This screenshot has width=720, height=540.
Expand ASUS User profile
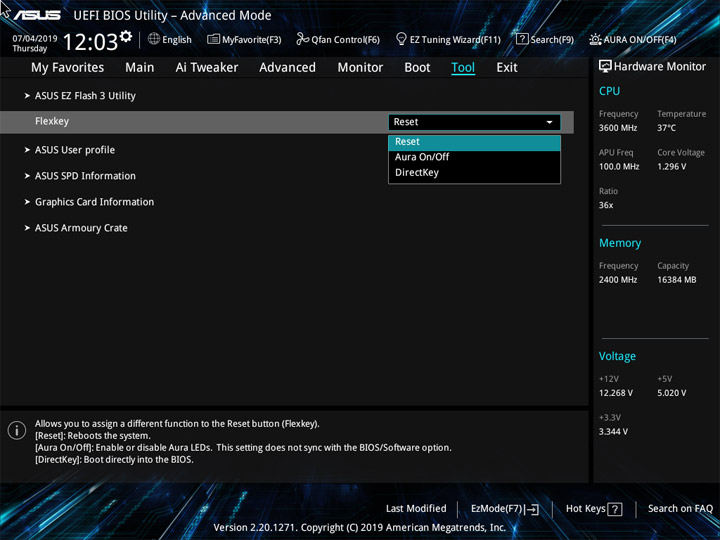coord(75,150)
